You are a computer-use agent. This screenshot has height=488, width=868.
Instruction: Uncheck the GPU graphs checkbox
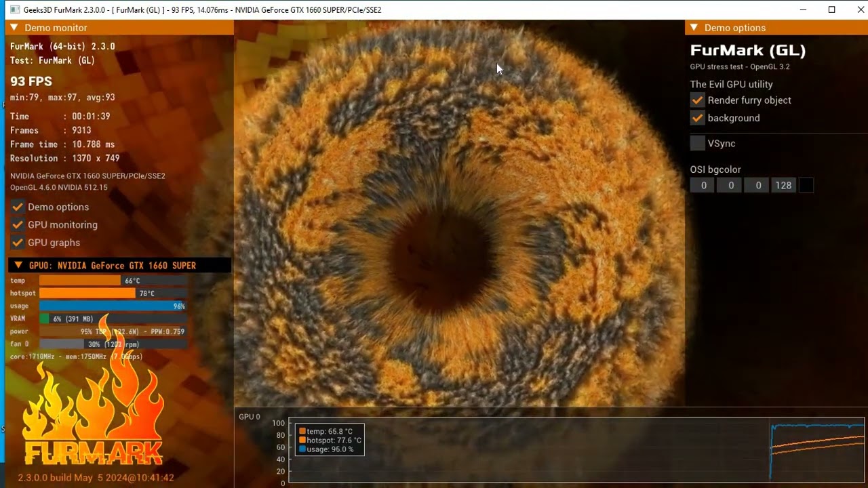point(18,242)
